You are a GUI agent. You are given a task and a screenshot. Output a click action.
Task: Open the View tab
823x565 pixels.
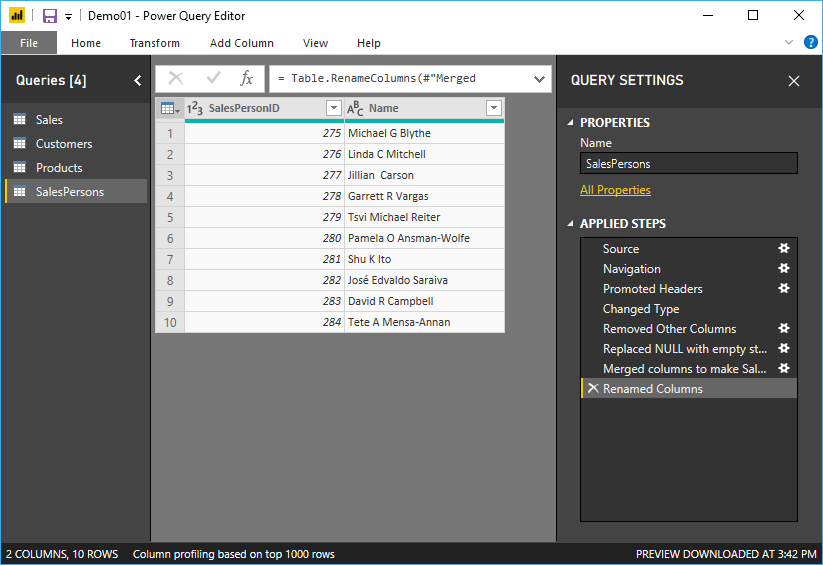coord(315,43)
